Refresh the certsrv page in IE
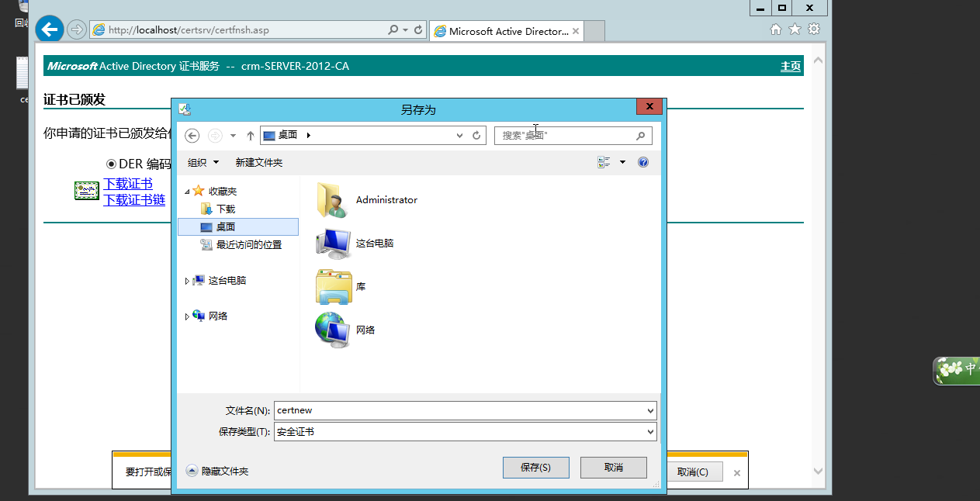Viewport: 980px width, 501px height. point(418,30)
